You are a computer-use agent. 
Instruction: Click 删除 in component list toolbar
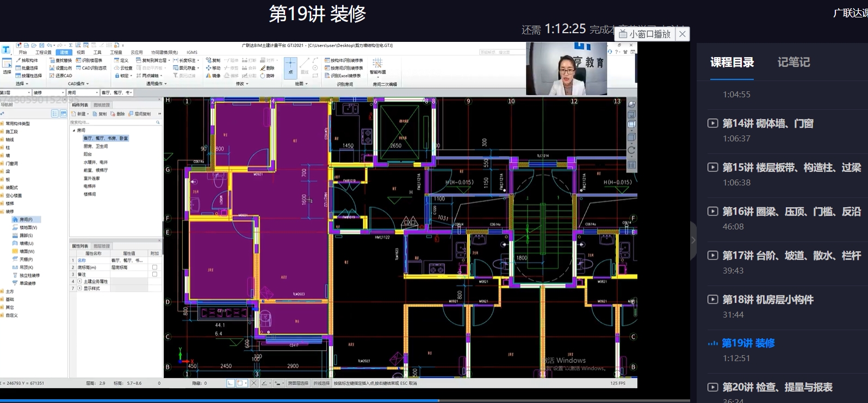pos(118,114)
